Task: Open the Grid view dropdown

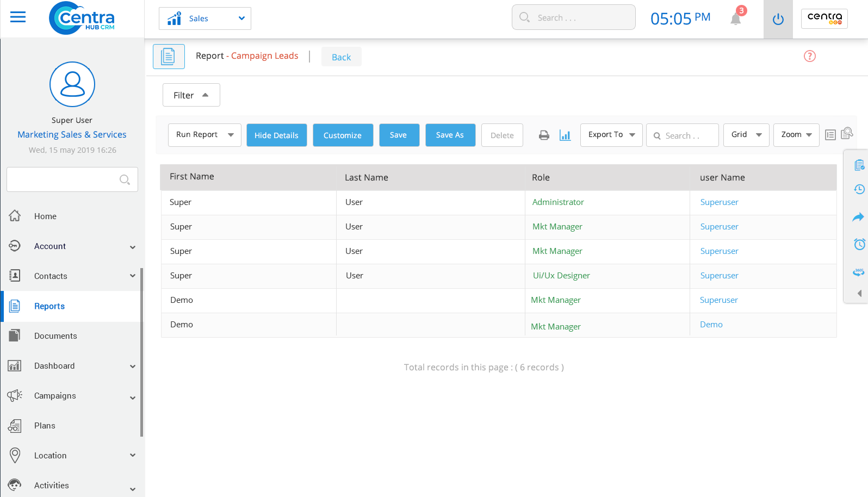Action: click(x=746, y=135)
